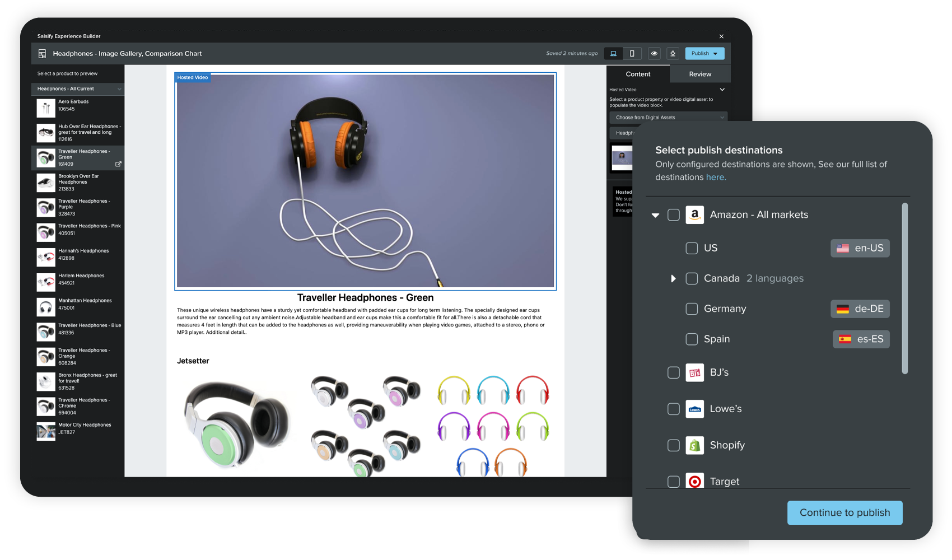Select the Content tab

638,74
